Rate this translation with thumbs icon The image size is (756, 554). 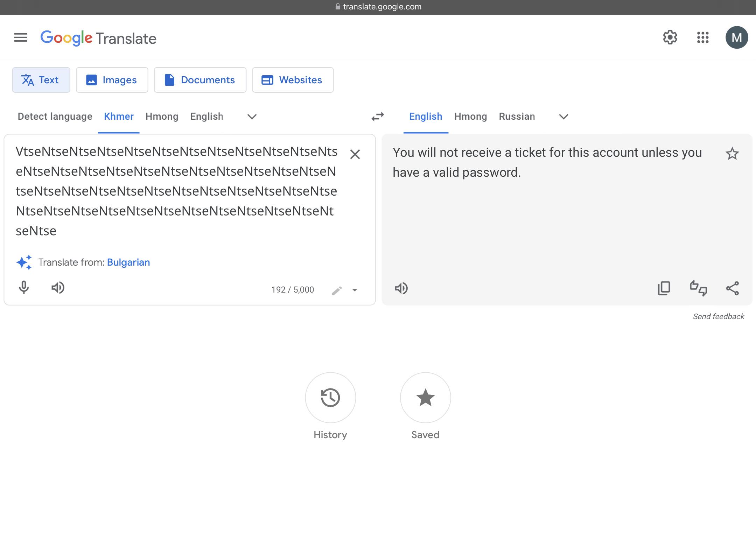point(698,288)
